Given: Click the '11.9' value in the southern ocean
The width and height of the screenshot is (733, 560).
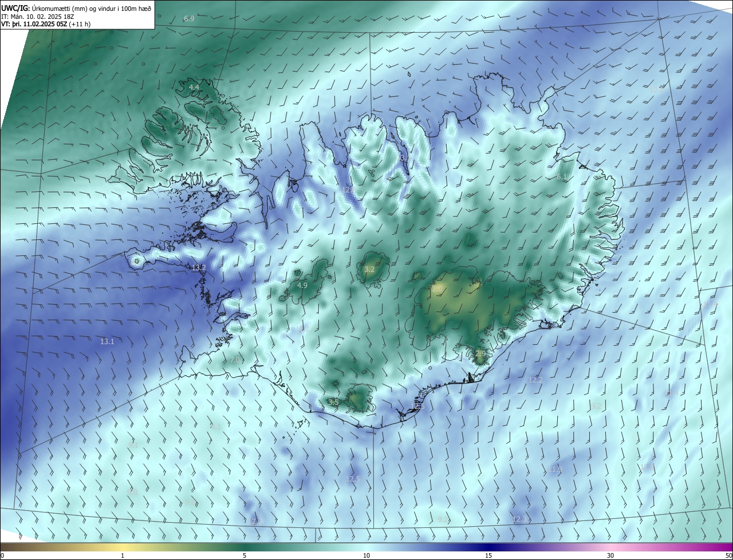Looking at the screenshot, I should click(x=555, y=470).
